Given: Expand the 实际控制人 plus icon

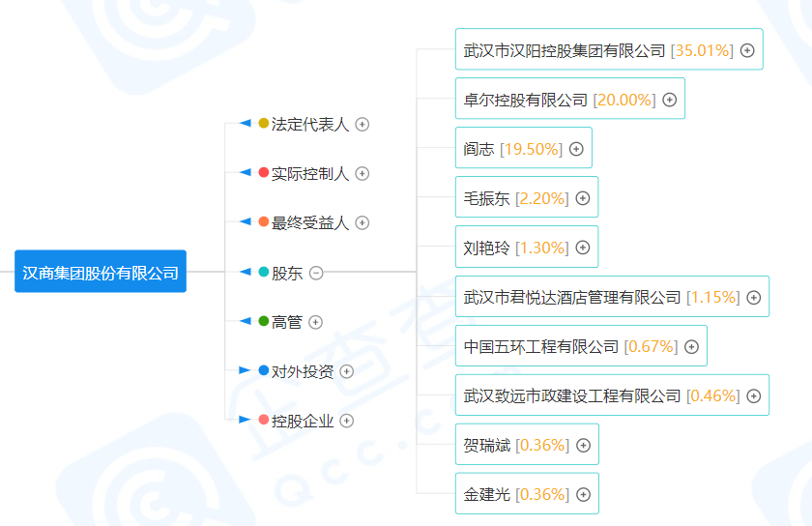Looking at the screenshot, I should 362,174.
